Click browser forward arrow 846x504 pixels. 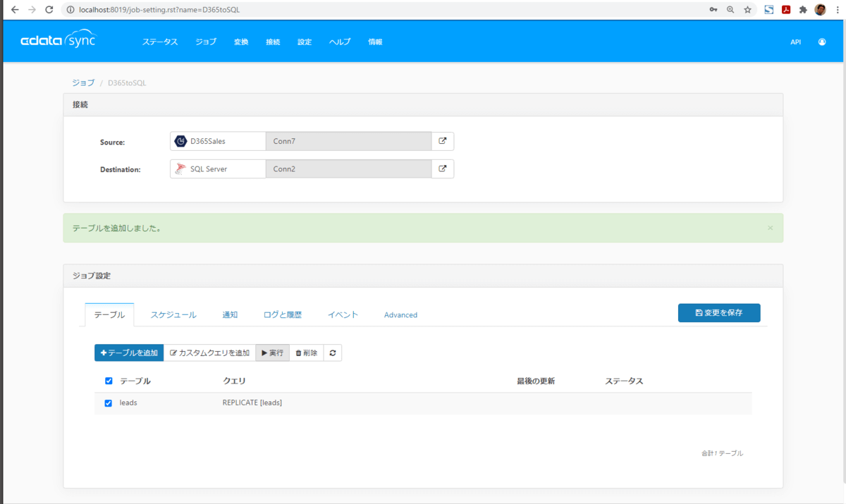(32, 10)
